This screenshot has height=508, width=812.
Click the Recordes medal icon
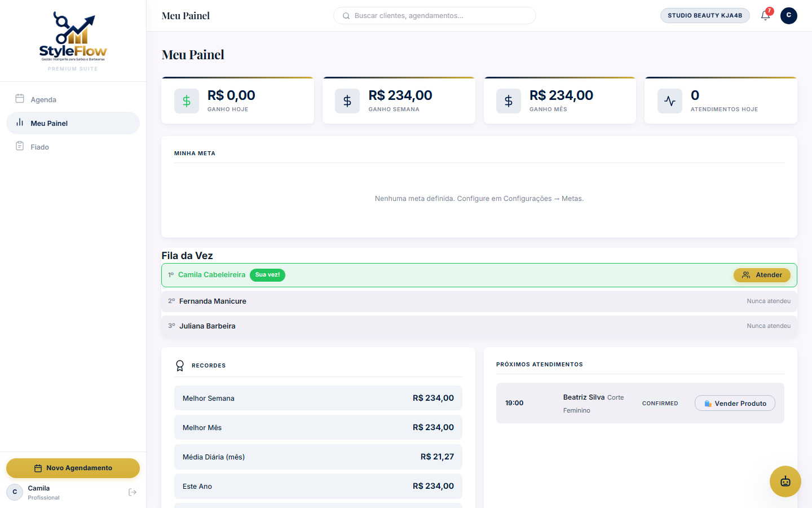pyautogui.click(x=180, y=366)
